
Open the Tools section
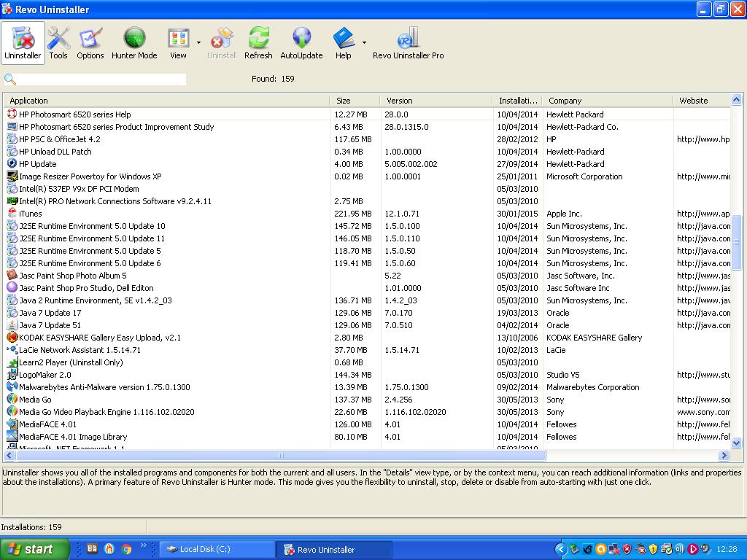(x=58, y=43)
